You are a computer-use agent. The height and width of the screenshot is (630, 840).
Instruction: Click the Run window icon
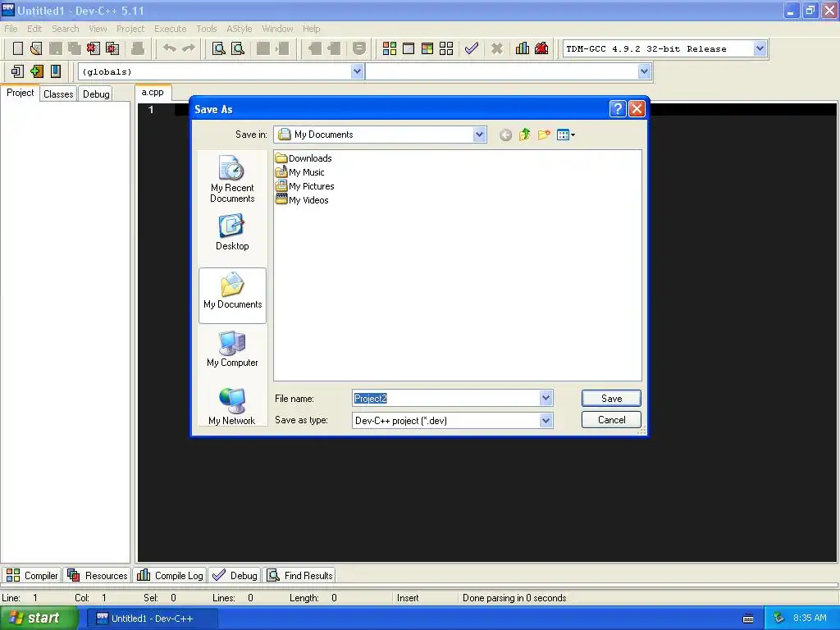pos(409,48)
